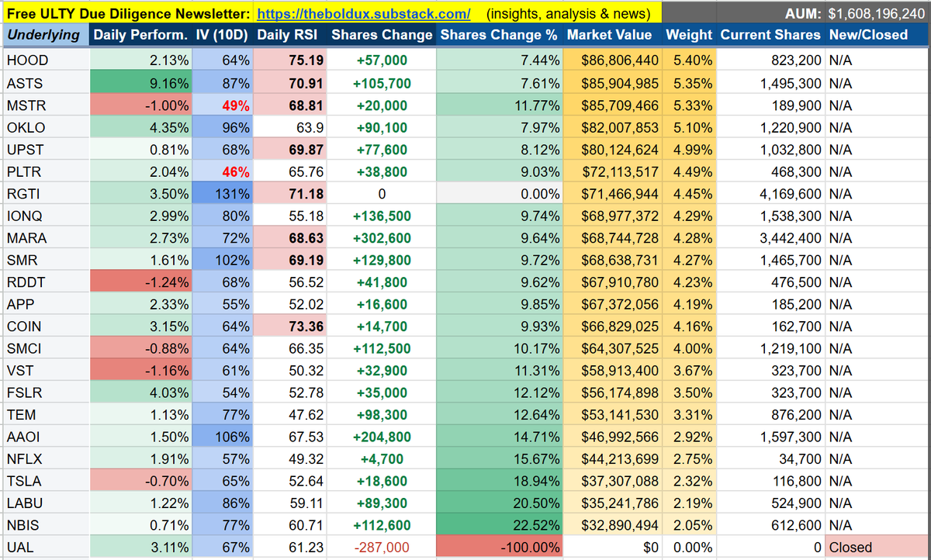Image resolution: width=931 pixels, height=560 pixels.
Task: Click UAL shares change percent -100.00%
Action: point(500,547)
